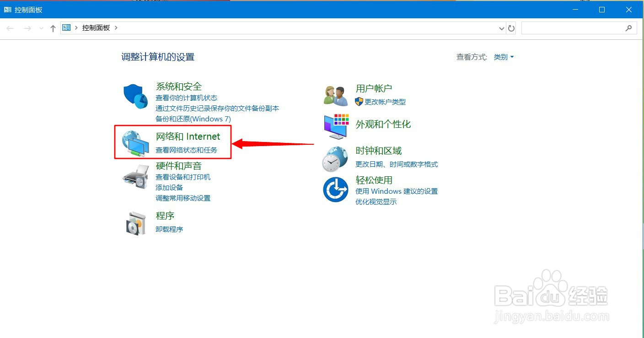Click the 轻松使用 accessibility icon

pyautogui.click(x=335, y=190)
